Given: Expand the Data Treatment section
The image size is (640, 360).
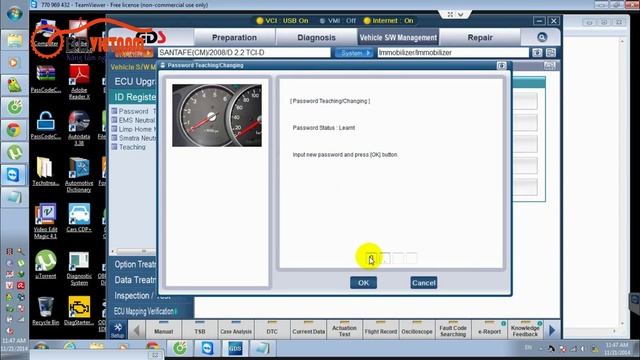Looking at the screenshot, I should 133,280.
